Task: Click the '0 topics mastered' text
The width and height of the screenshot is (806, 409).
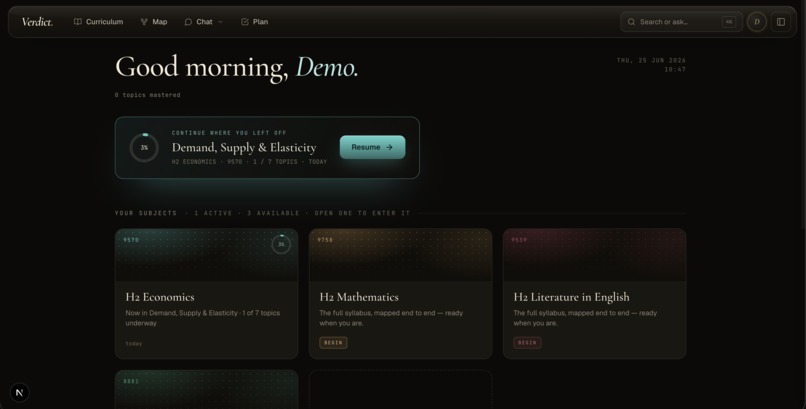Action: click(x=148, y=95)
